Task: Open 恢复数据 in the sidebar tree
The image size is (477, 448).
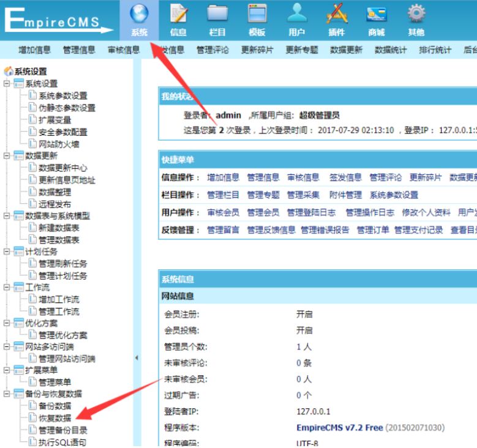Action: click(54, 418)
